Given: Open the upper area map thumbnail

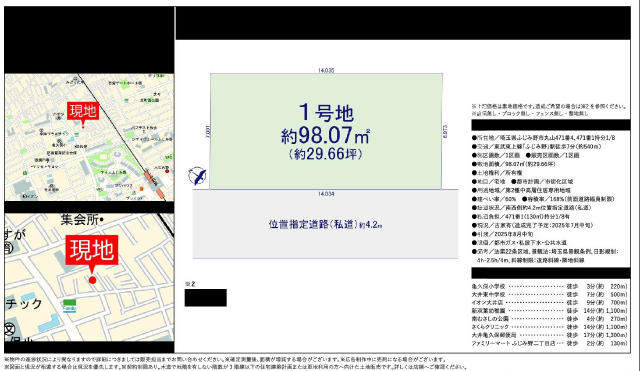Looking at the screenshot, I should [89, 137].
